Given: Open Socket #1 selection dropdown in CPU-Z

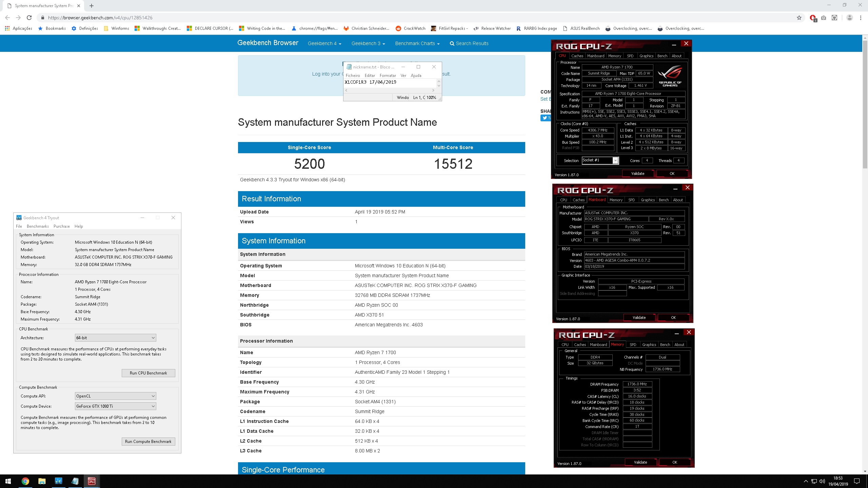Looking at the screenshot, I should tap(600, 160).
